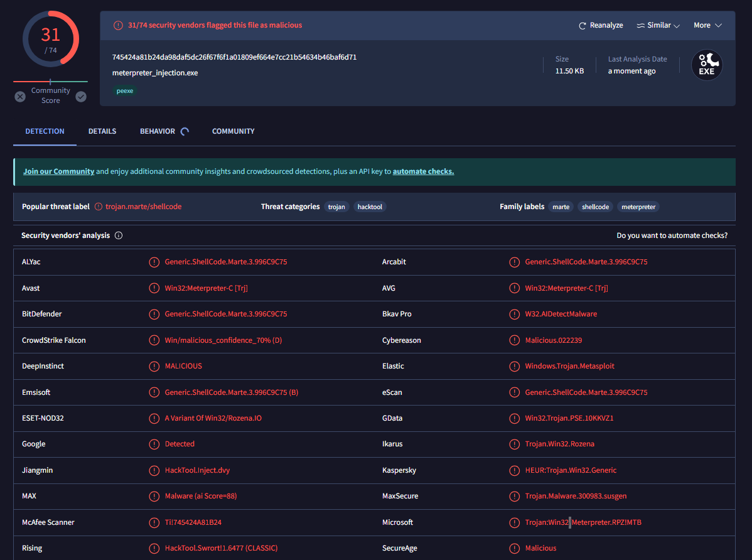Open the Behavior tab
752x560 pixels.
(x=158, y=131)
